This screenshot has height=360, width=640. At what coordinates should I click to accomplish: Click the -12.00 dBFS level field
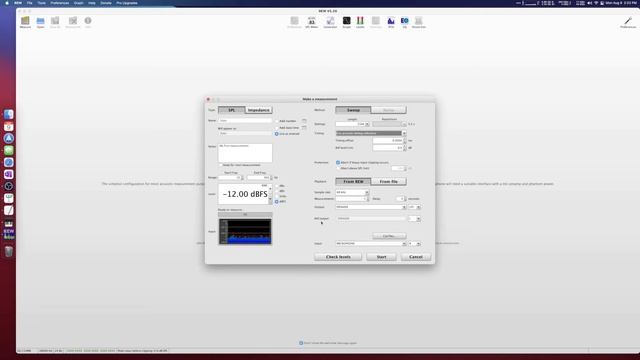(x=245, y=194)
